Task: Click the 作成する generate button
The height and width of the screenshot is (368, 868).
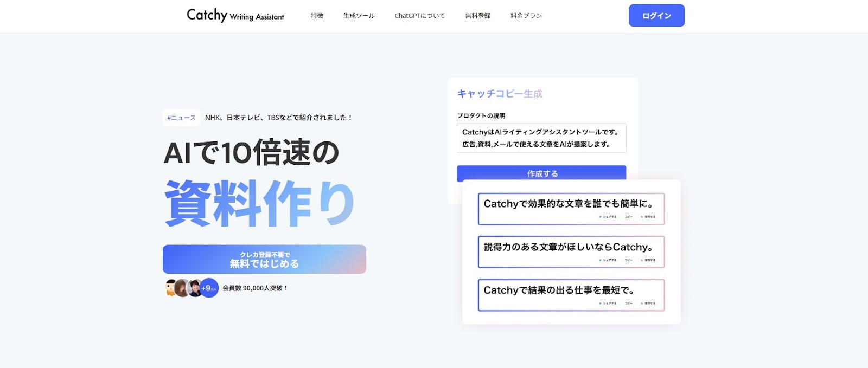Action: click(541, 173)
